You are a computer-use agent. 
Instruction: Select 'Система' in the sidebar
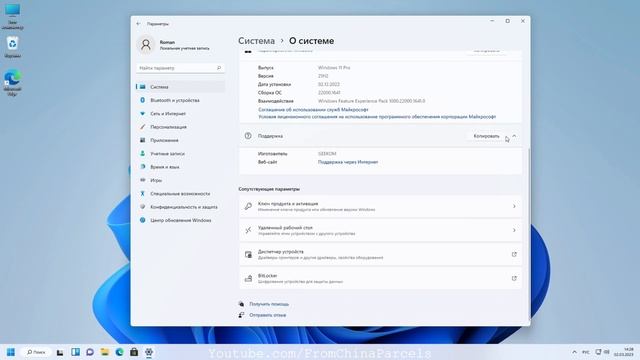(180, 87)
